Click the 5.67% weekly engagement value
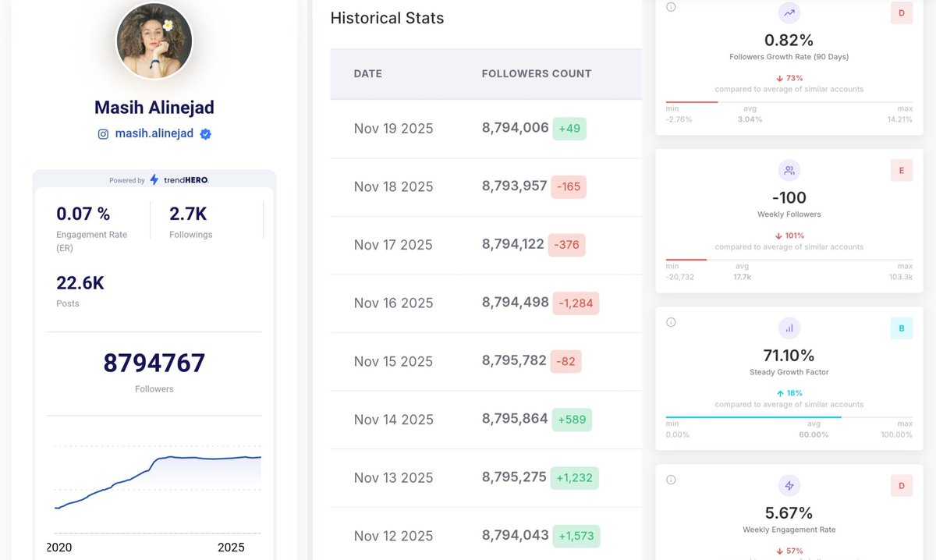 [789, 513]
